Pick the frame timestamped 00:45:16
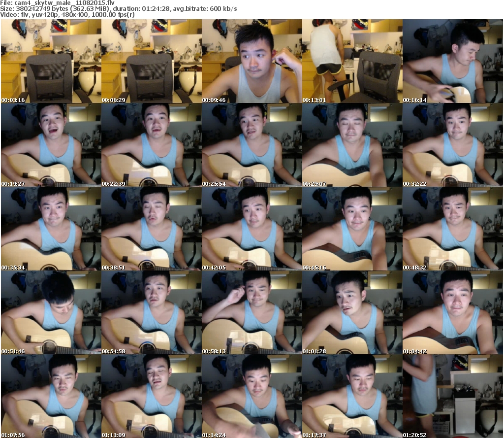The image size is (504, 438). click(352, 229)
